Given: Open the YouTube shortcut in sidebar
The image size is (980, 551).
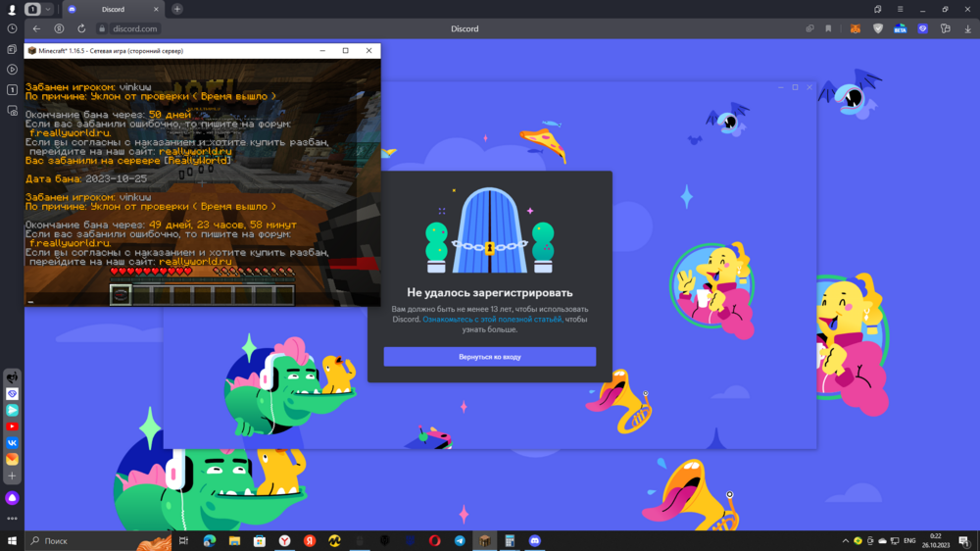Looking at the screenshot, I should tap(12, 426).
